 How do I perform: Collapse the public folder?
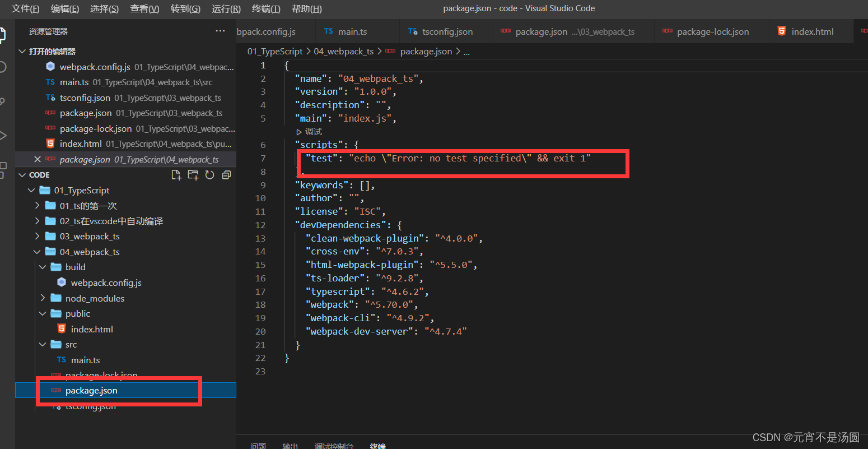coord(43,313)
